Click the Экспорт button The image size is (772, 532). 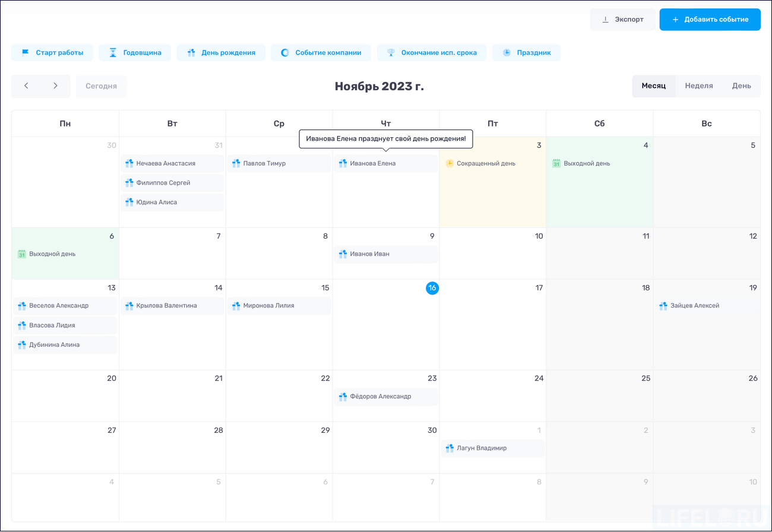point(623,19)
